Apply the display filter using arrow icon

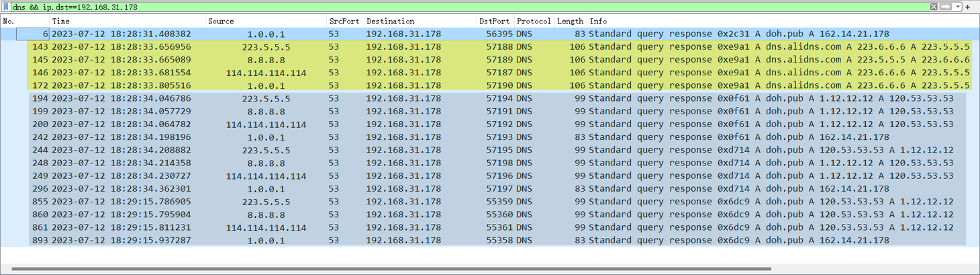click(946, 7)
